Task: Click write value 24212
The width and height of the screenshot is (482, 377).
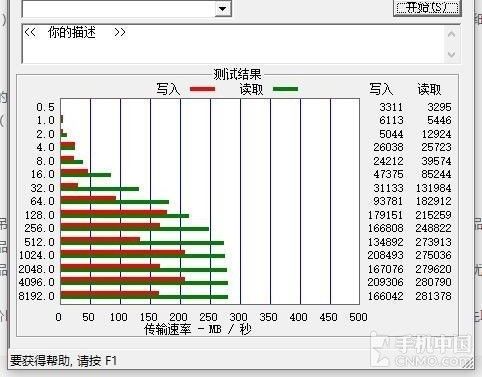Action: pos(388,161)
